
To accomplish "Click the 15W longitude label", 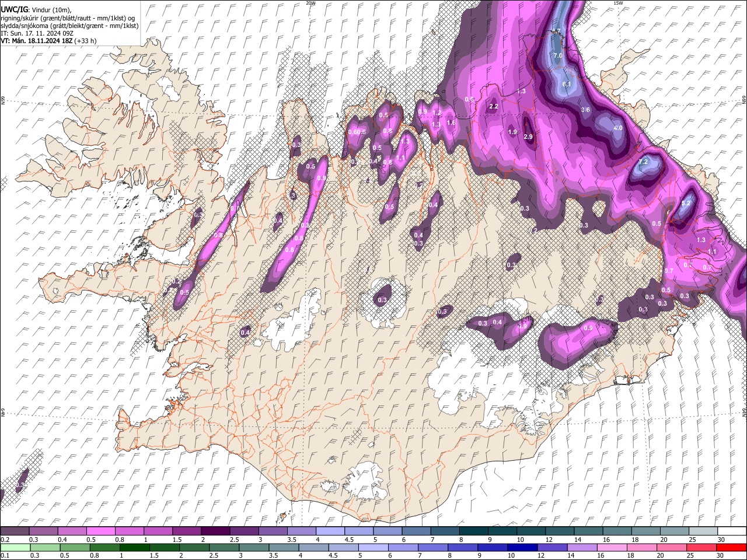I will [619, 3].
